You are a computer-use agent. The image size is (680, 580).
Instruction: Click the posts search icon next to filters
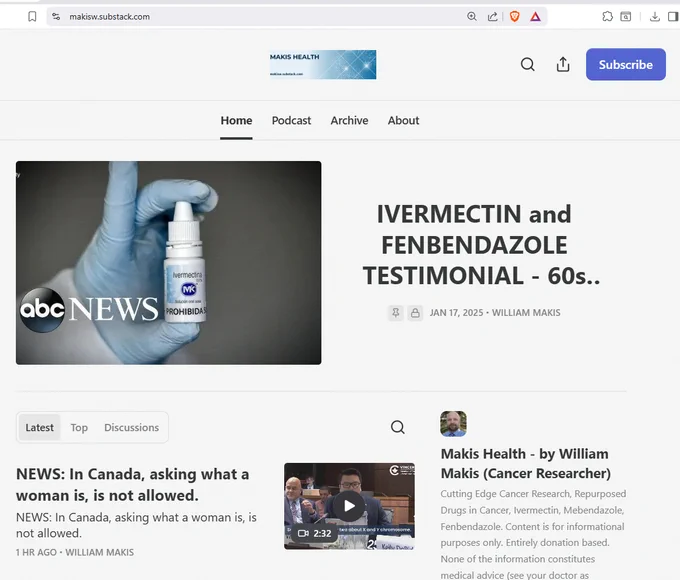point(398,427)
